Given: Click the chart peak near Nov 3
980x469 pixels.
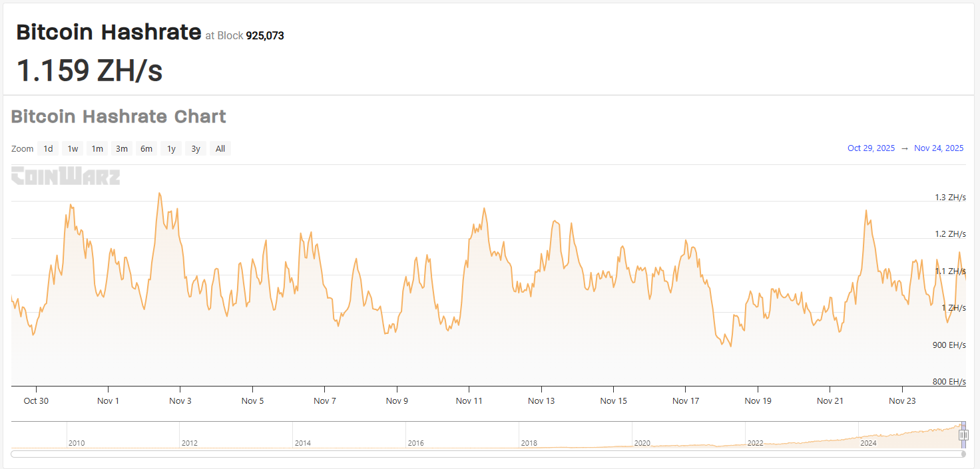Looking at the screenshot, I should (x=160, y=194).
